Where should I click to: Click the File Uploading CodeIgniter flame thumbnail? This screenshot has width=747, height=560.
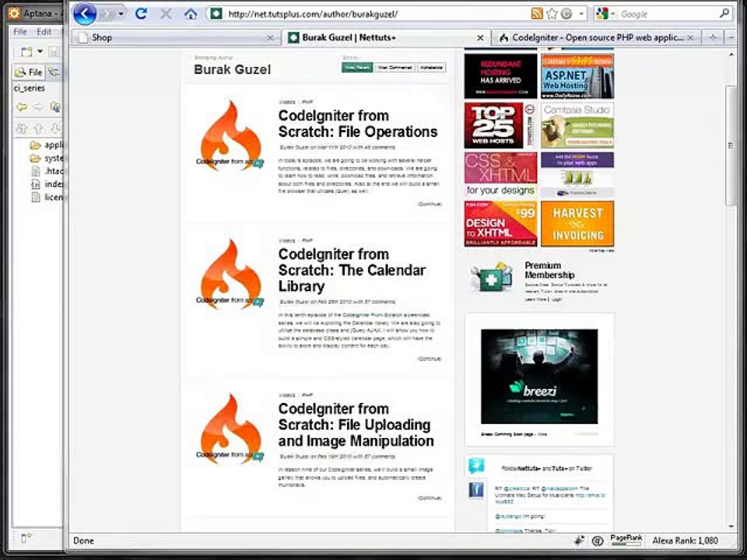coord(230,429)
